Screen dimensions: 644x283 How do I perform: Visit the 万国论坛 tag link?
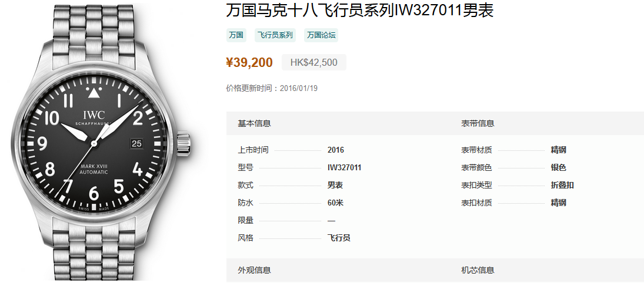(321, 35)
